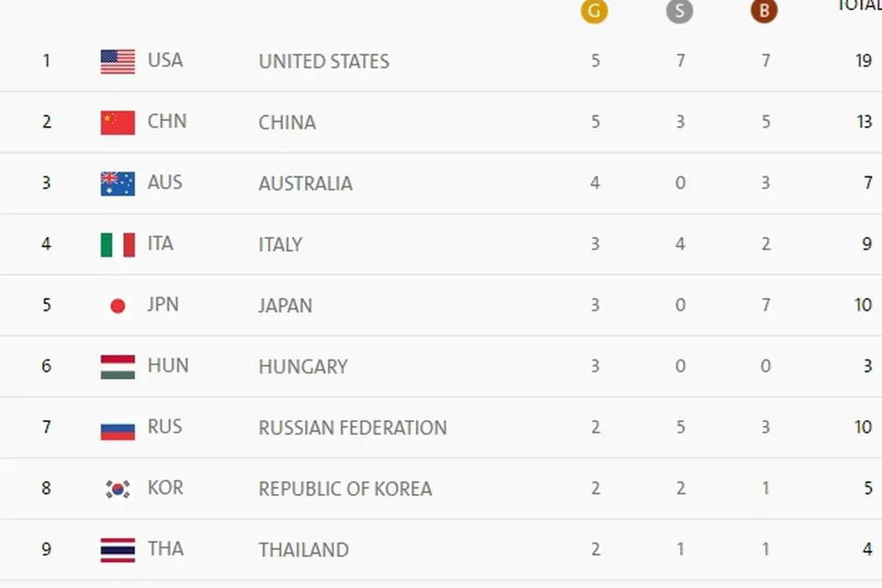This screenshot has height=588, width=882.
Task: Click Italy's total medal count of 9
Action: (x=868, y=244)
